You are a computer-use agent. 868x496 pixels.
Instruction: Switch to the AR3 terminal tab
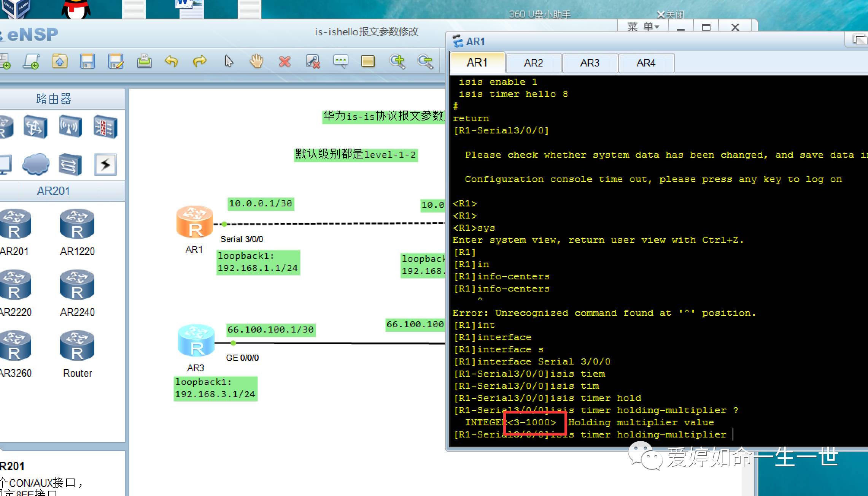[x=590, y=63]
